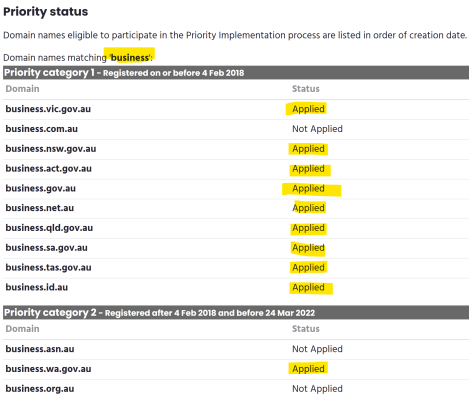Viewport: 469px width, 400px height.
Task: Click the business.vic.gov.au domain entry
Action: (48, 109)
